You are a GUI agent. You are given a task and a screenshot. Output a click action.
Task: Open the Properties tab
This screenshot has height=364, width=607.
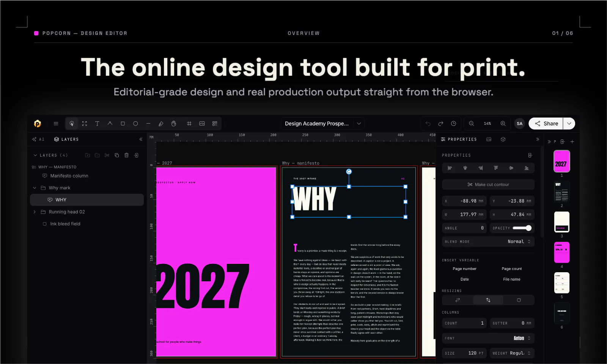tap(459, 139)
